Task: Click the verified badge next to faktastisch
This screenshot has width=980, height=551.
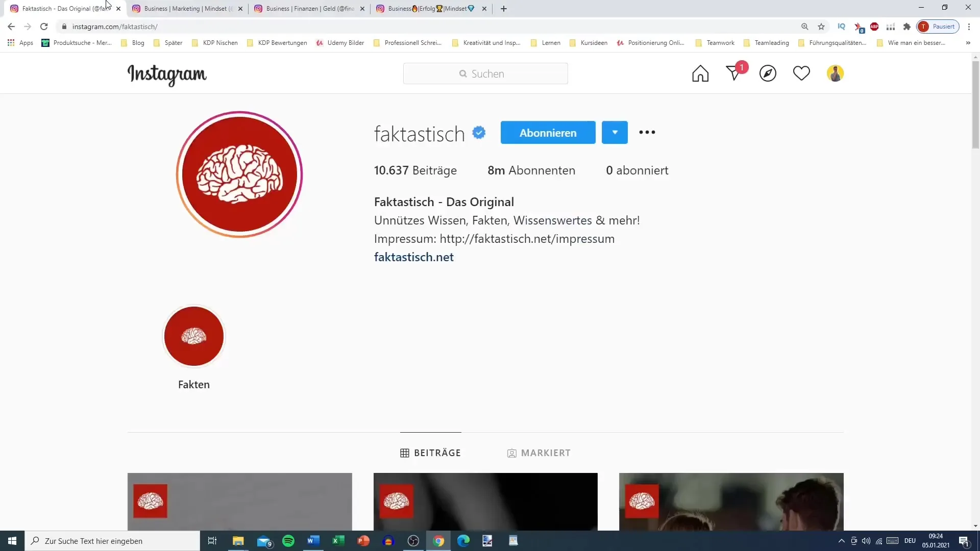Action: (x=479, y=133)
